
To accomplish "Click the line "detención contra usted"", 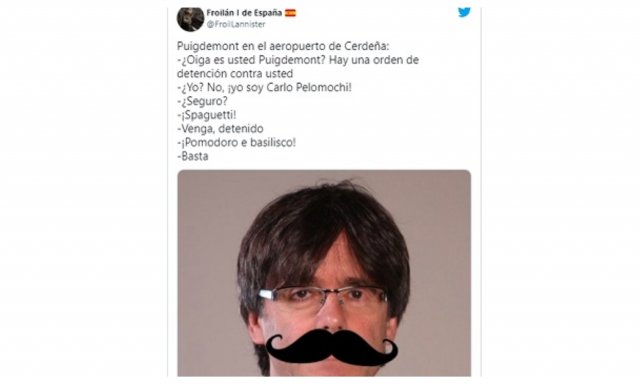I will click(235, 73).
